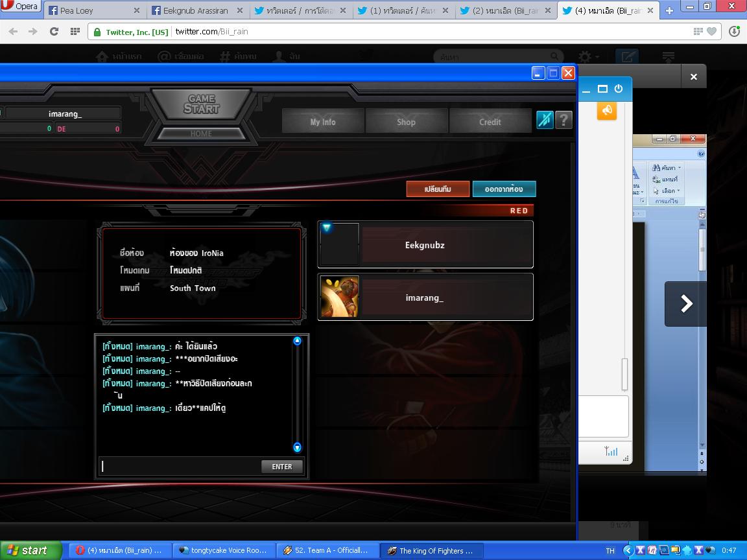Click the bookmark heart icon in address bar
This screenshot has height=560, width=747.
[712, 31]
